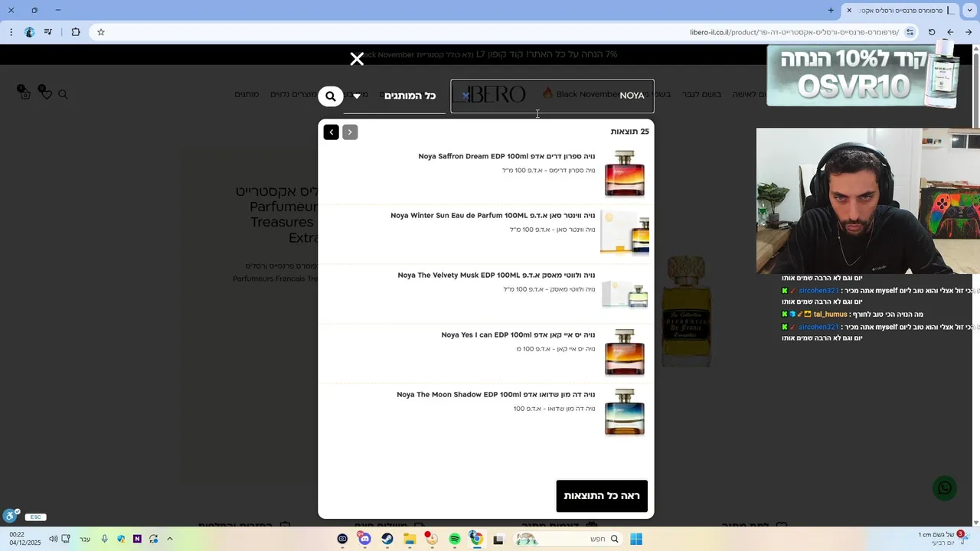Image resolution: width=980 pixels, height=551 pixels.
Task: Click taskbar microphone icon
Action: pos(104,539)
